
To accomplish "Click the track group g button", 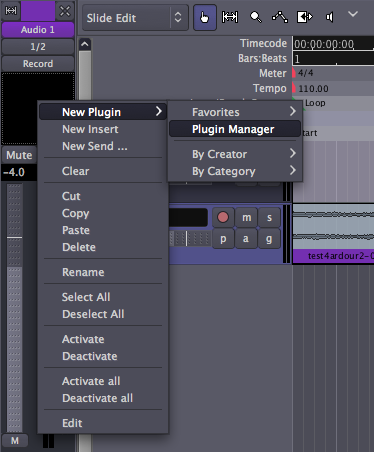I will pyautogui.click(x=269, y=239).
